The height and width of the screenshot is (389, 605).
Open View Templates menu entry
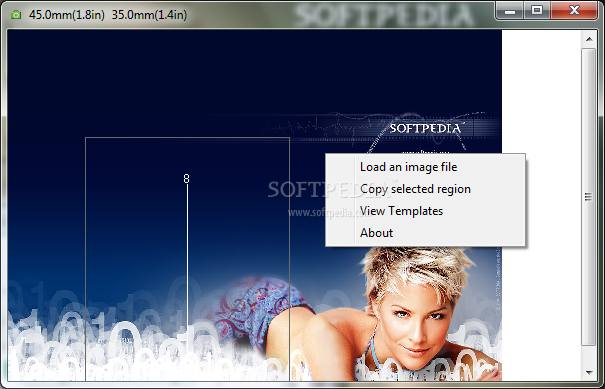pos(425,211)
